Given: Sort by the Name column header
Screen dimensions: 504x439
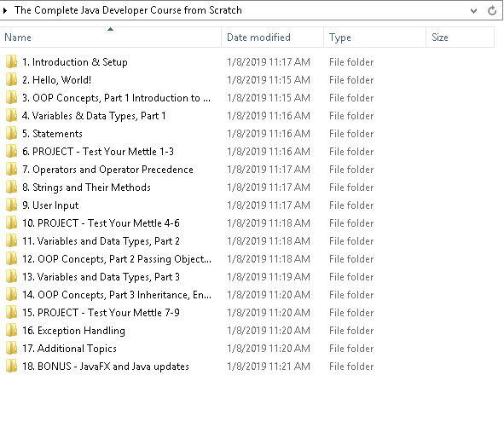Looking at the screenshot, I should coord(111,38).
